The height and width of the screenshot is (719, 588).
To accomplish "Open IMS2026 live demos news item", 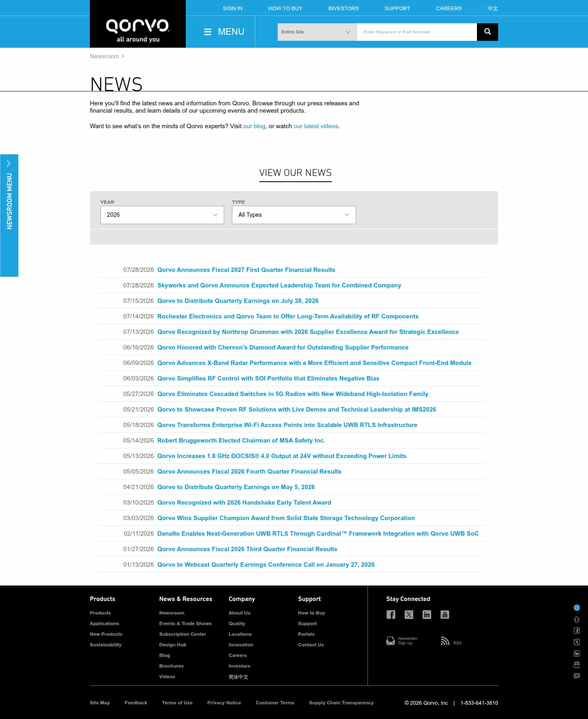I will tap(296, 410).
